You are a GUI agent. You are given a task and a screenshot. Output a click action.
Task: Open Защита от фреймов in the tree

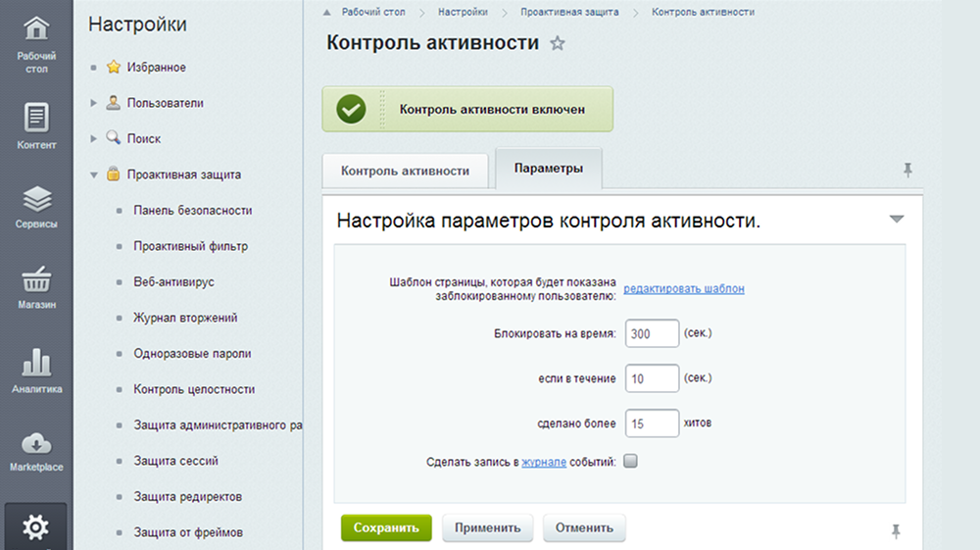click(188, 532)
